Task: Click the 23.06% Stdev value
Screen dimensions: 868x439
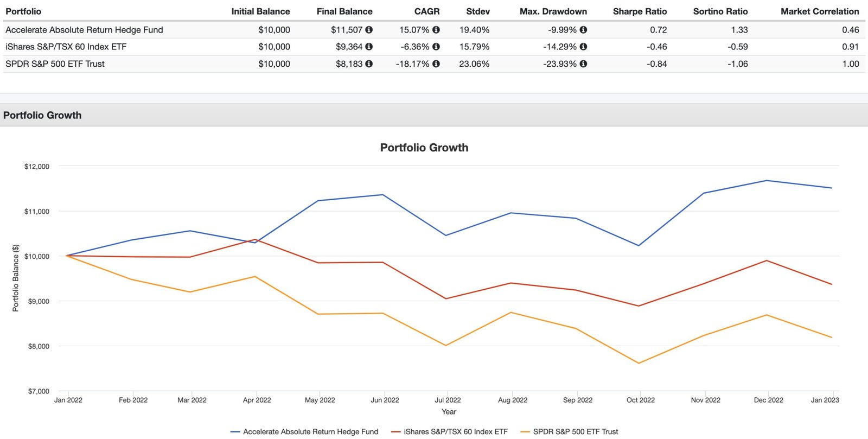Action: tap(474, 63)
